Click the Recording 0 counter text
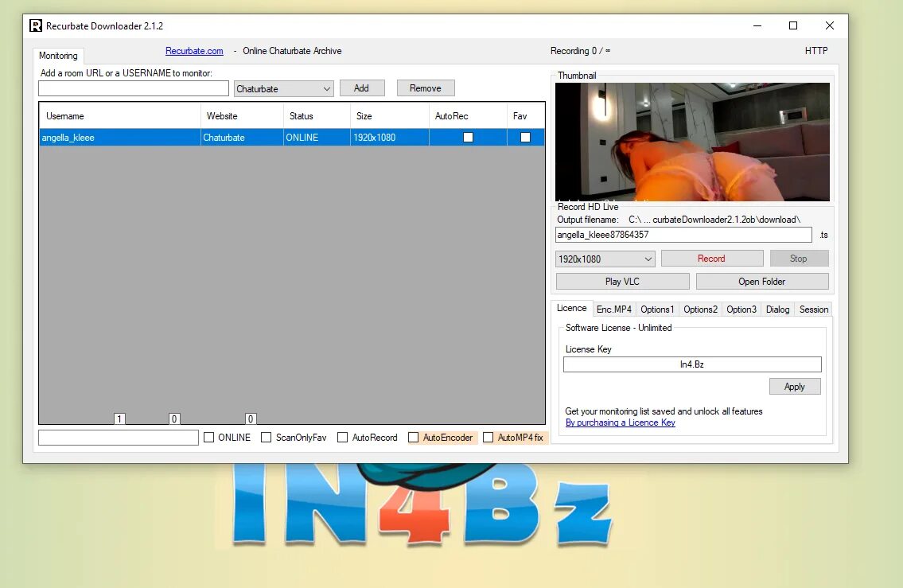 [580, 51]
